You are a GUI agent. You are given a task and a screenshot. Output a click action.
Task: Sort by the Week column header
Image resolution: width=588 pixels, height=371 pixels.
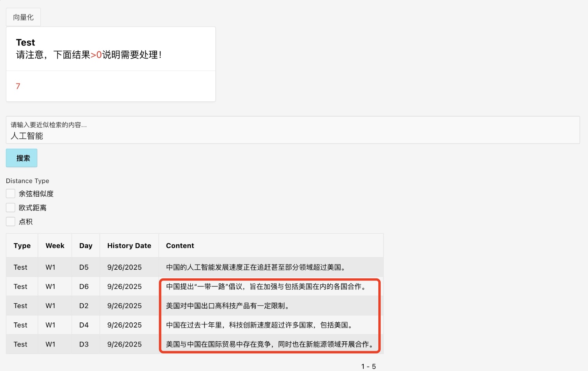[x=55, y=246]
